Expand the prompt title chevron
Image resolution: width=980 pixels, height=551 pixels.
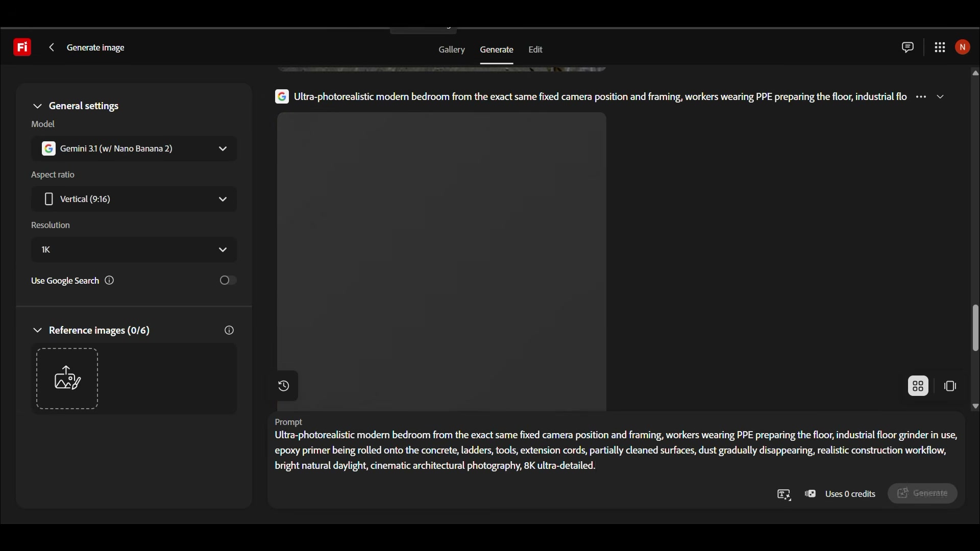(941, 97)
